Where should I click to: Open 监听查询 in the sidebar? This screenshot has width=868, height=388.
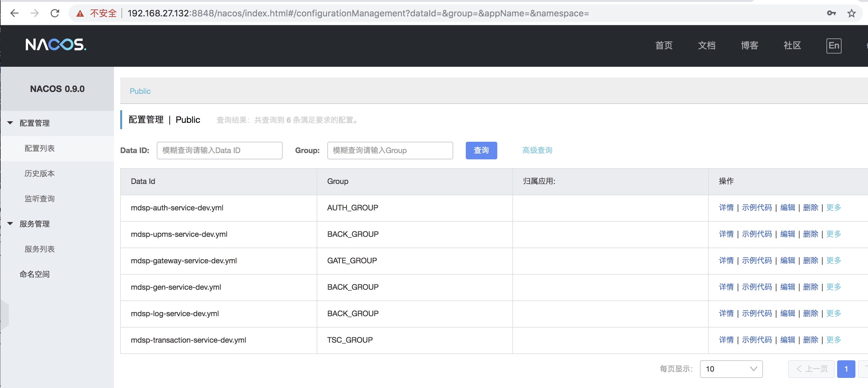coord(39,198)
